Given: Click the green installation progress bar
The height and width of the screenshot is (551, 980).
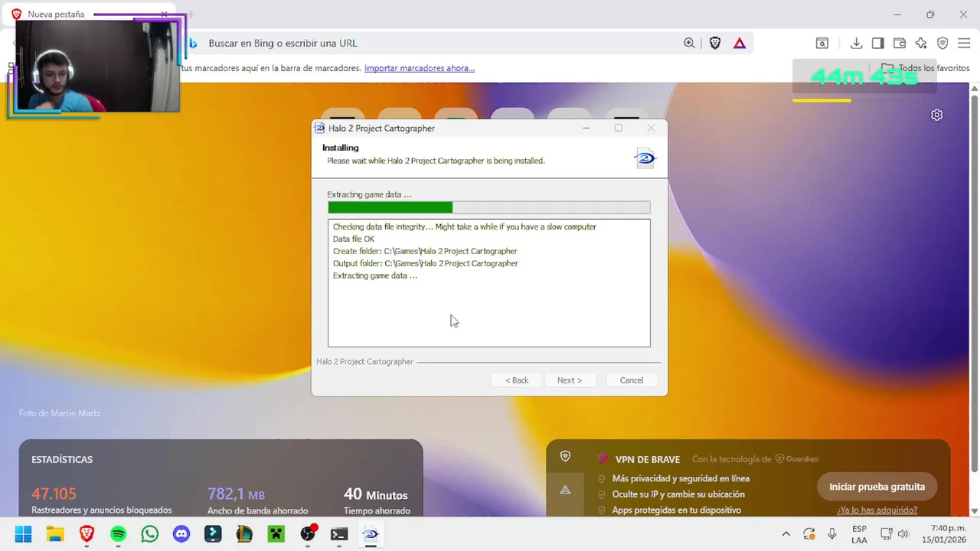Looking at the screenshot, I should coord(489,207).
